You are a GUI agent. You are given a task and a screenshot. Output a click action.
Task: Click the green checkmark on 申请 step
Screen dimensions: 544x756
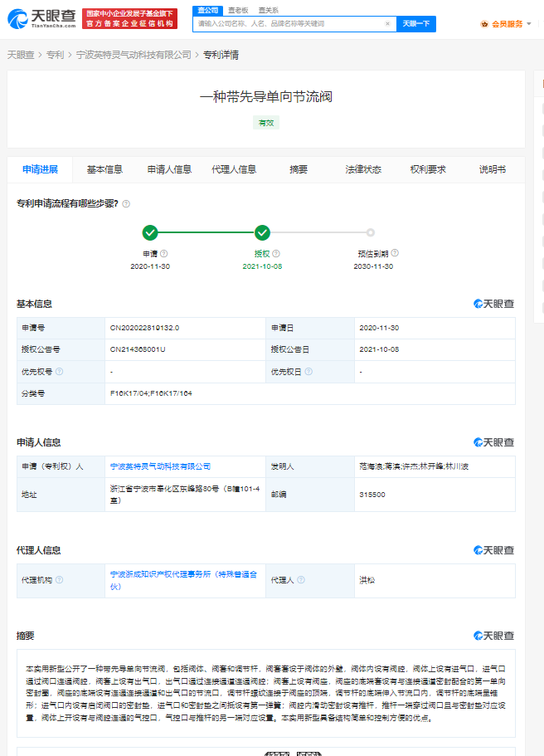coord(149,232)
